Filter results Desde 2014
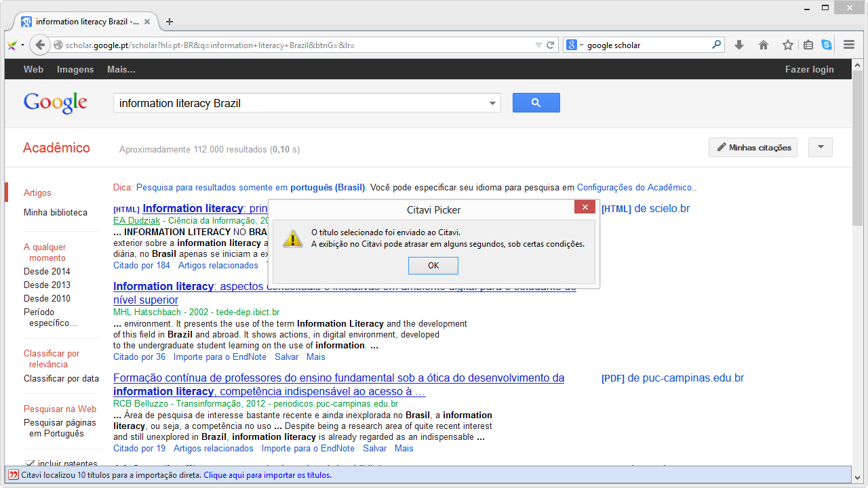868x488 pixels. tap(47, 271)
